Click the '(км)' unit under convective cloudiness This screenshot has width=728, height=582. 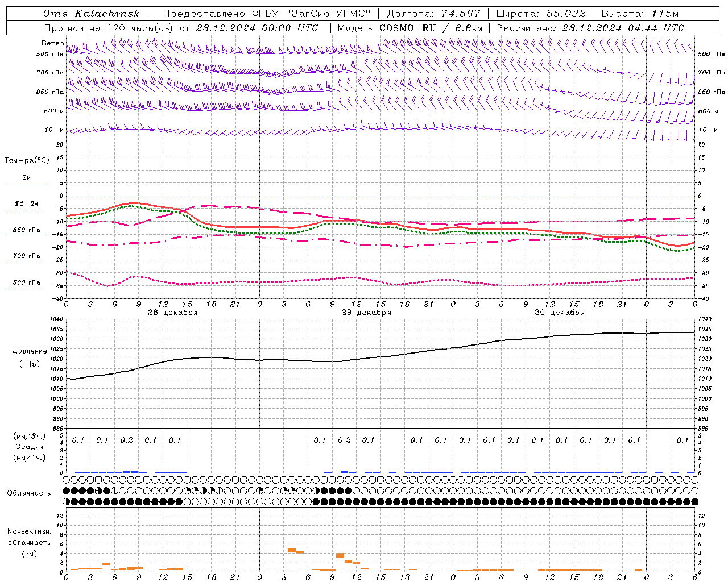pos(29,554)
